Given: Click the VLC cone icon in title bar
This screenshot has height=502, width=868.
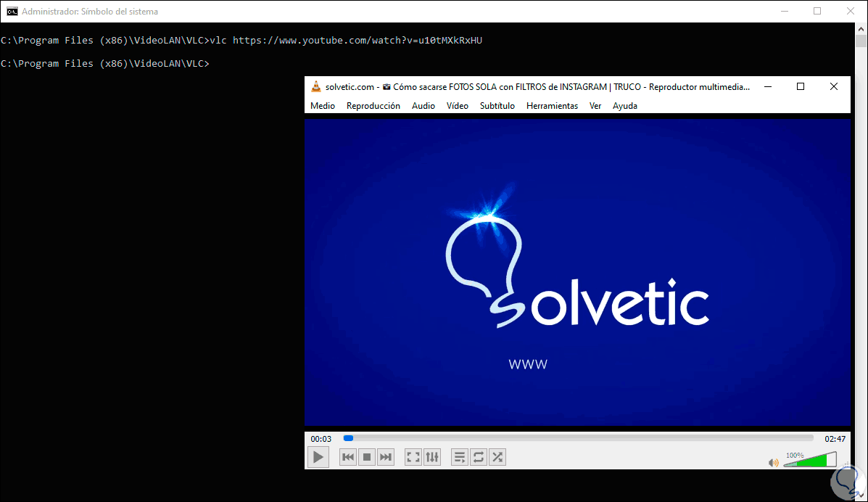Looking at the screenshot, I should [x=315, y=86].
